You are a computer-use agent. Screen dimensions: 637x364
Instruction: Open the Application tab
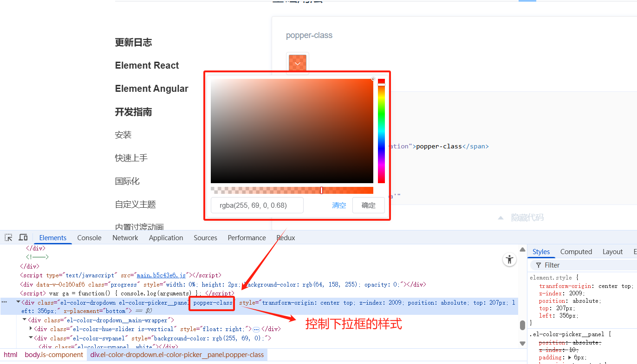166,237
